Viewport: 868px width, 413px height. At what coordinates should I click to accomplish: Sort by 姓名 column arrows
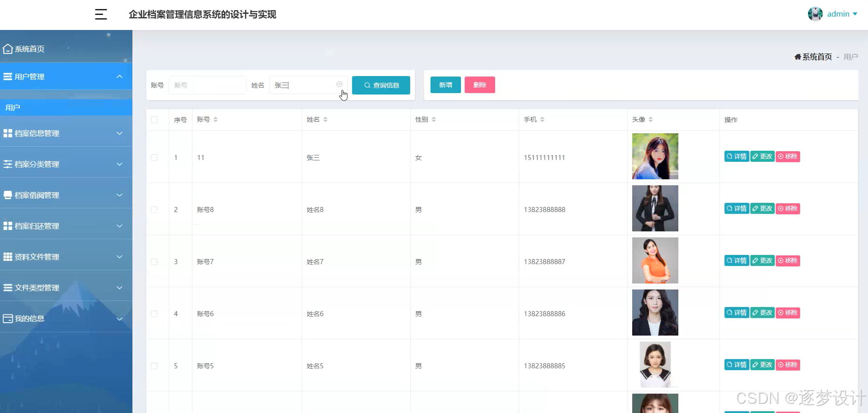[x=325, y=119]
